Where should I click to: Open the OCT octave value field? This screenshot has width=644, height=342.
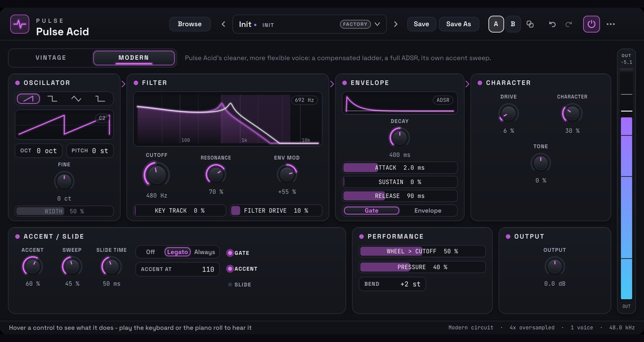pos(39,151)
